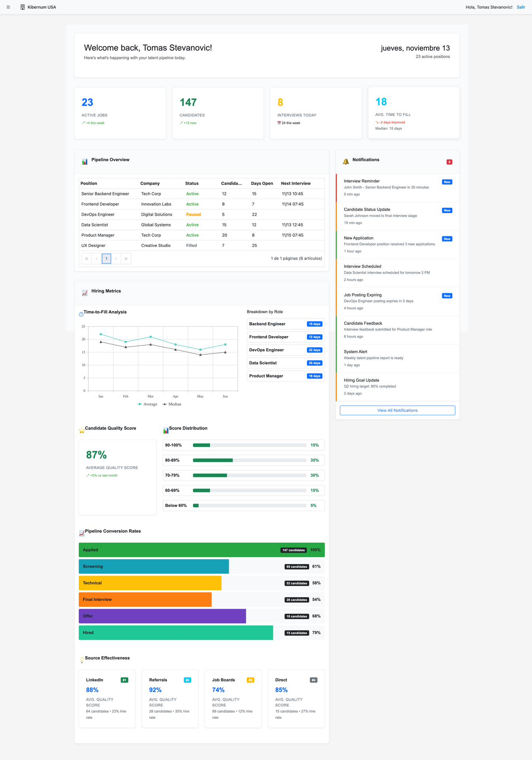This screenshot has width=532, height=760.
Task: Click the Salir logout link
Action: click(x=521, y=7)
